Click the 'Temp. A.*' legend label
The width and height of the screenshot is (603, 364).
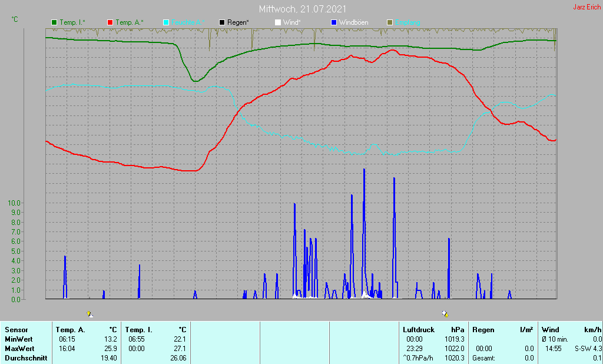tap(130, 23)
